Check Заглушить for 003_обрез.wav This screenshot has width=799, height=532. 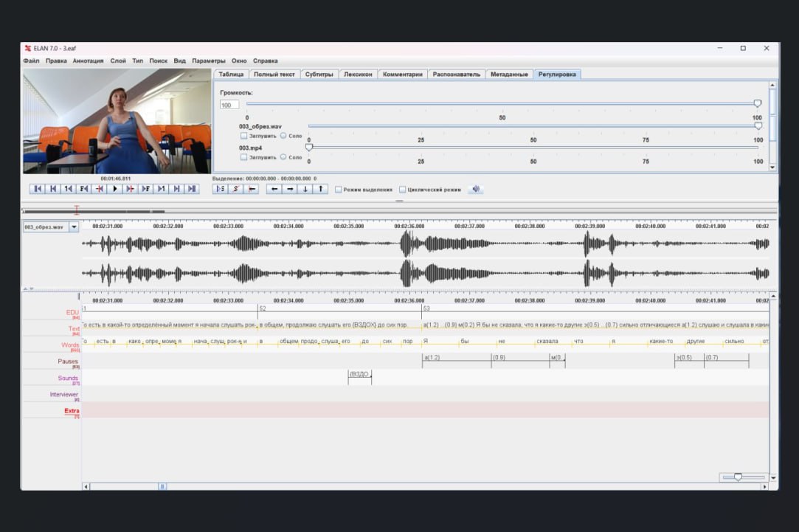coord(244,136)
